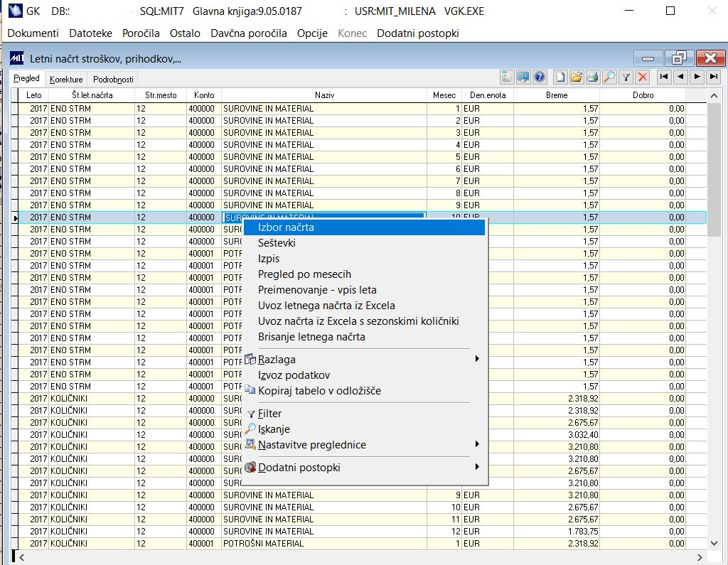Image resolution: width=728 pixels, height=565 pixels.
Task: Open the Podrobnosti tab
Action: click(x=113, y=80)
